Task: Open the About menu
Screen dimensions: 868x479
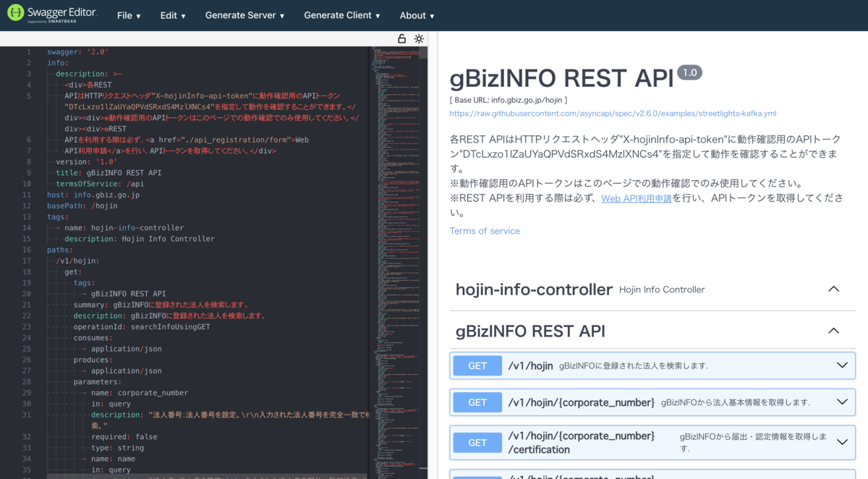Action: (417, 15)
